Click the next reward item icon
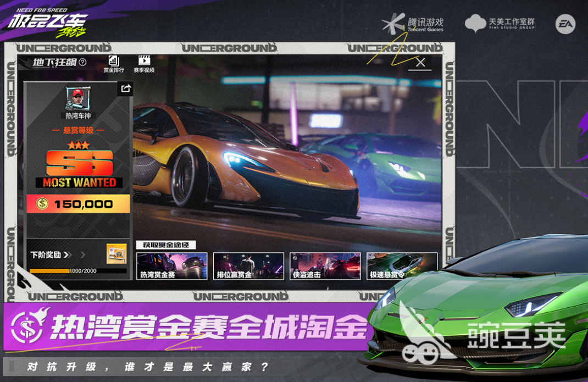Screen dimensions: 588x382 pos(117,254)
